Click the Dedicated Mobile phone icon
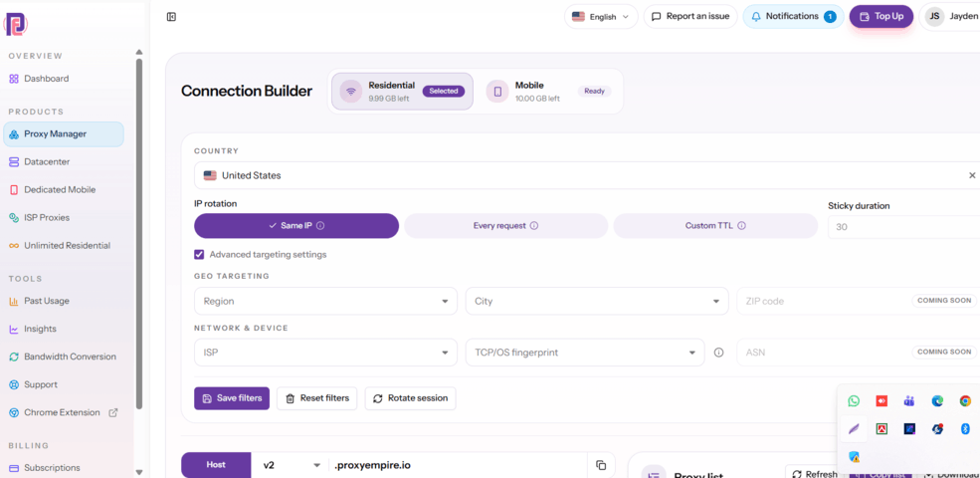980x478 pixels. point(14,189)
